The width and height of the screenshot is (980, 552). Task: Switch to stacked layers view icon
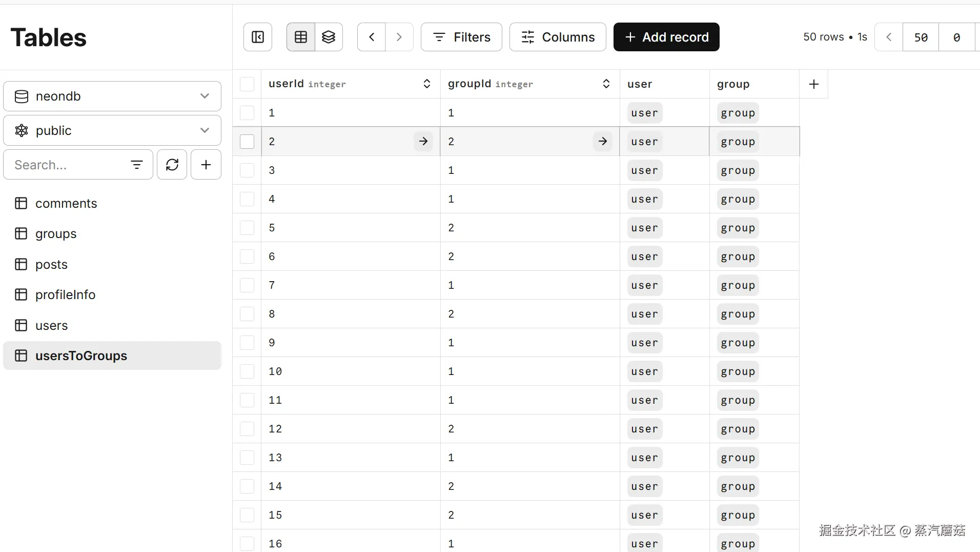pyautogui.click(x=329, y=37)
